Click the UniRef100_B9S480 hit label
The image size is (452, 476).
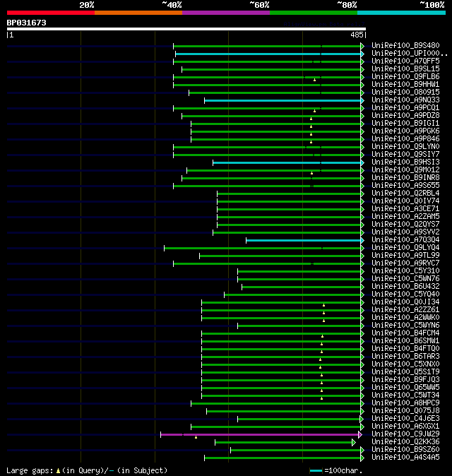pos(405,45)
